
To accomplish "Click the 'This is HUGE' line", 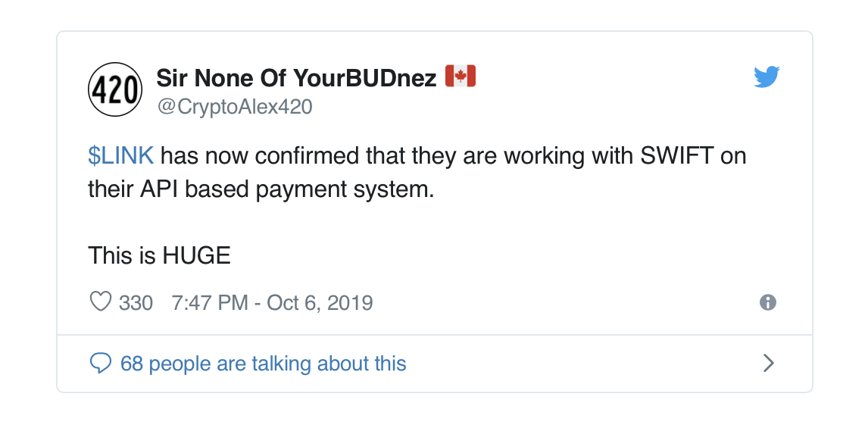I will (159, 256).
